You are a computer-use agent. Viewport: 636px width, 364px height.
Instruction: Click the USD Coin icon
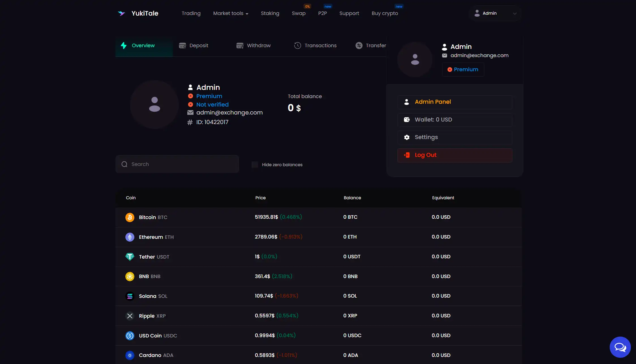click(x=130, y=335)
